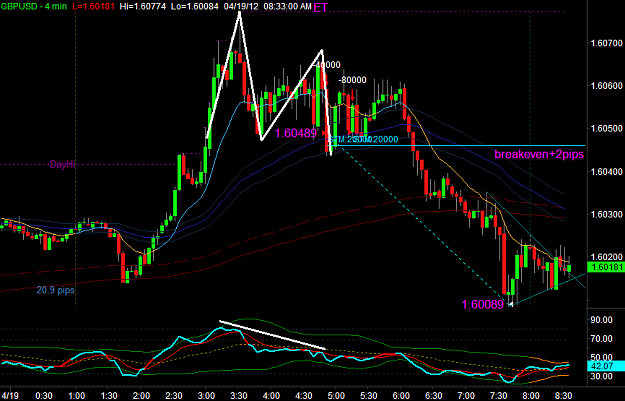Screen dimensions: 625x401
Task: Click the 3:30 time axis label
Action: point(238,395)
